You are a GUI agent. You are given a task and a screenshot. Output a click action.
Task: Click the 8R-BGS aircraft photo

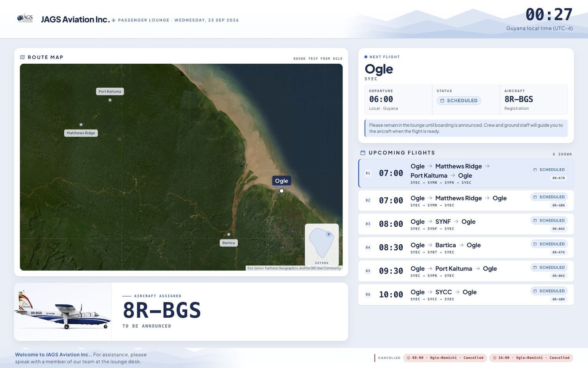63,312
